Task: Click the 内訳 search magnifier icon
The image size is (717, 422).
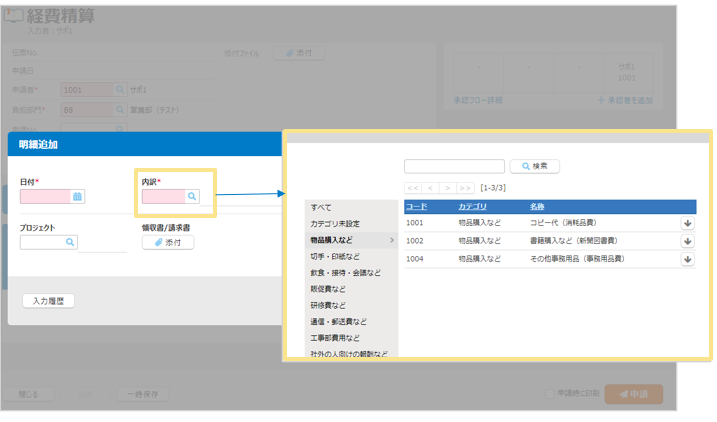Action: [x=193, y=197]
